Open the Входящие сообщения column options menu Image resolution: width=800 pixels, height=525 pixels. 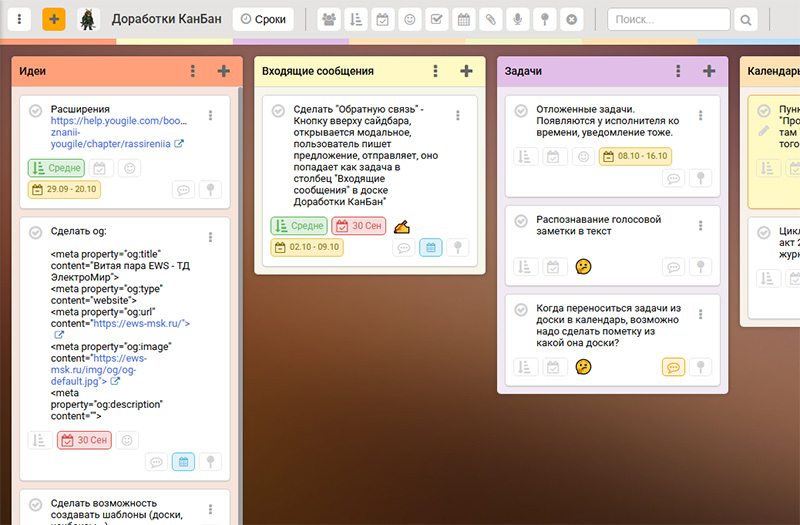(436, 71)
